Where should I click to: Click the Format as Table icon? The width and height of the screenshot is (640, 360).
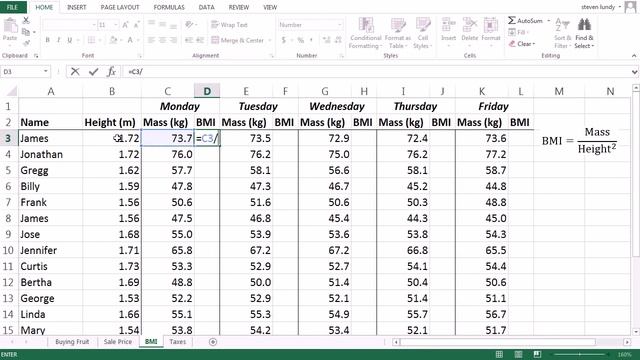pos(398,25)
